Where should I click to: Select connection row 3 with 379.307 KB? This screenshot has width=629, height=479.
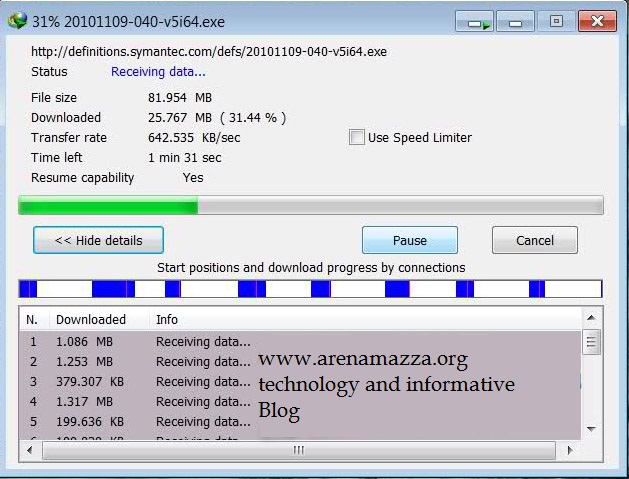click(x=300, y=382)
